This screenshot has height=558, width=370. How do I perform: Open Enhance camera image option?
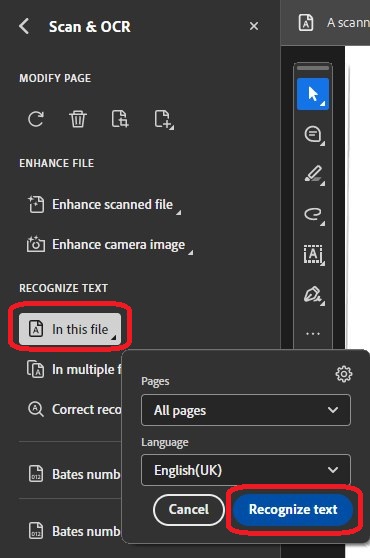tap(110, 245)
